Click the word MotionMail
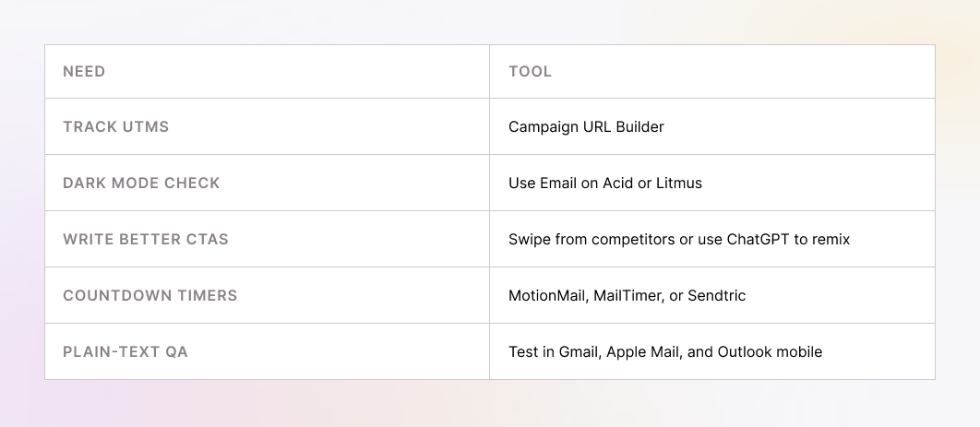 point(546,296)
